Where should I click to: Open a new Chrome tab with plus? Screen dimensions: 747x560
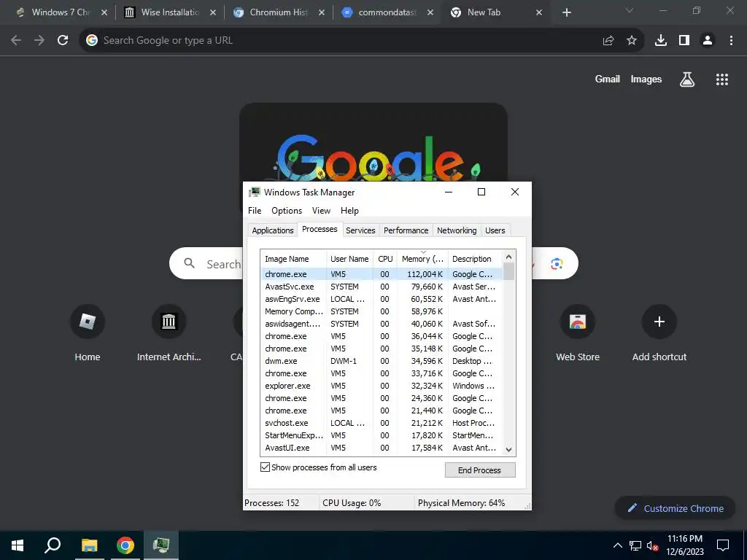(x=566, y=12)
